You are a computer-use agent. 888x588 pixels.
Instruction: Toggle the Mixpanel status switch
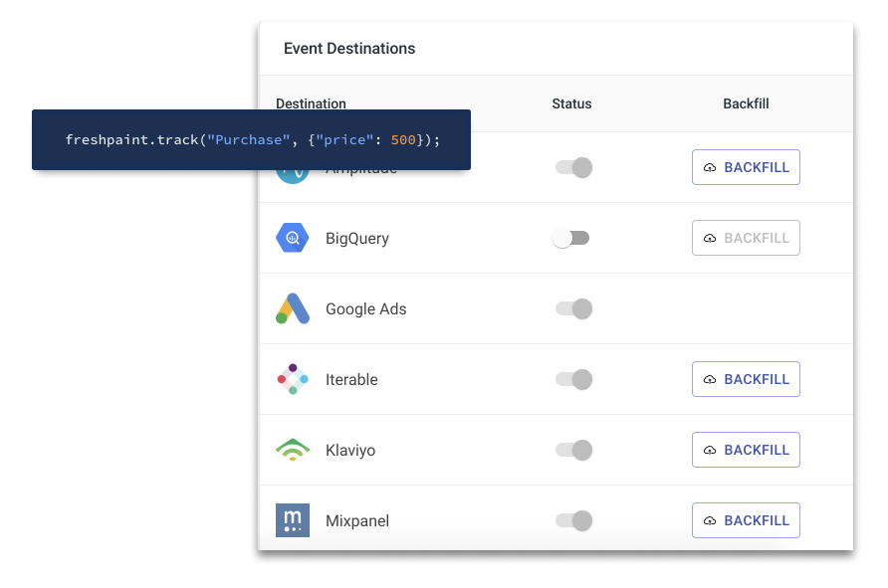point(573,520)
